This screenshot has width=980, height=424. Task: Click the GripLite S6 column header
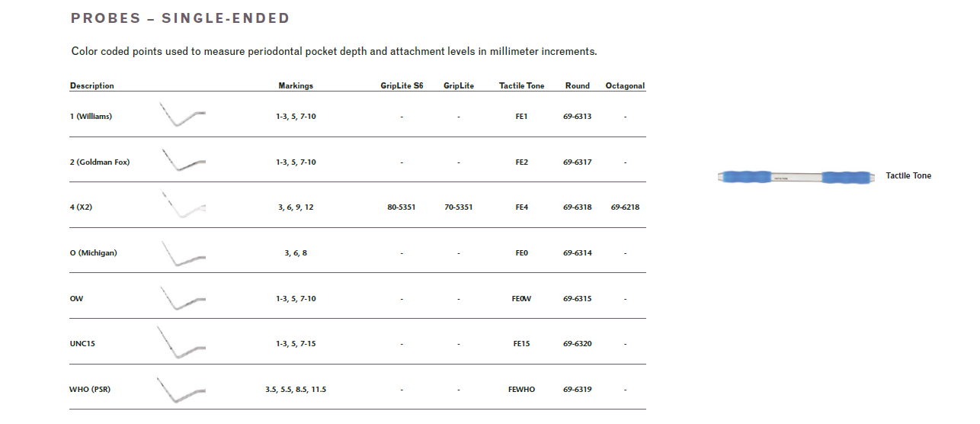pos(402,86)
